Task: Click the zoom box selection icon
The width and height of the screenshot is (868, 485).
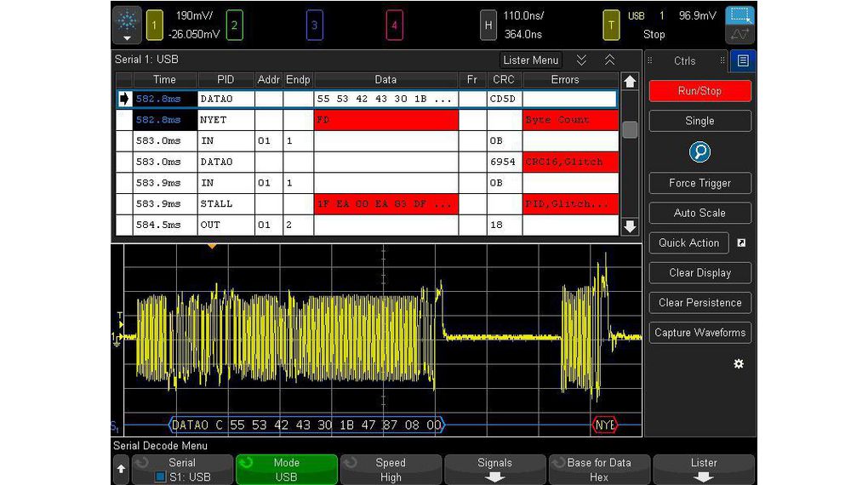Action: coord(740,15)
